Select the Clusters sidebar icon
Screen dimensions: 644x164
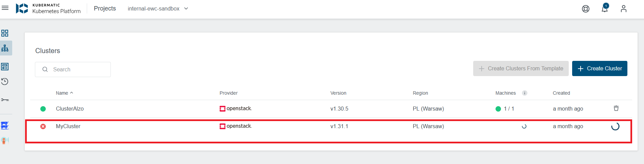5,48
